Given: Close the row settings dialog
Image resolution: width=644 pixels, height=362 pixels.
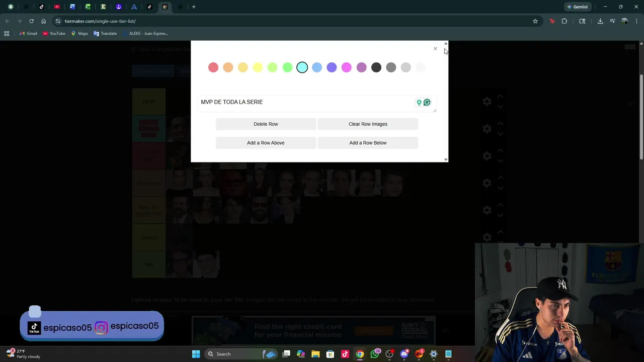Looking at the screenshot, I should click(435, 49).
